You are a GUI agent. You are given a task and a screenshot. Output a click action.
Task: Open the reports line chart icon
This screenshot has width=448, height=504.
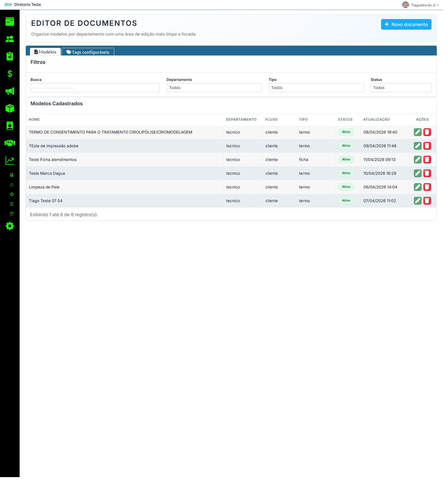pyautogui.click(x=10, y=160)
